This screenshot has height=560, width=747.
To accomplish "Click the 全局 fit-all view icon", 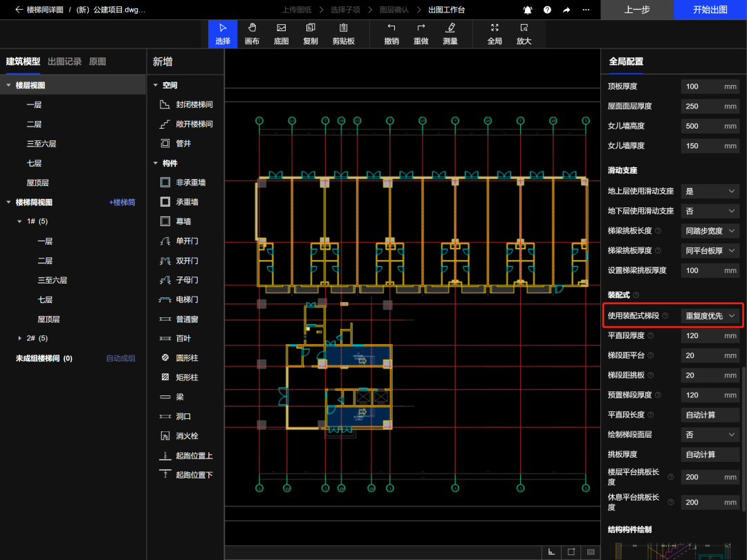I will (495, 33).
